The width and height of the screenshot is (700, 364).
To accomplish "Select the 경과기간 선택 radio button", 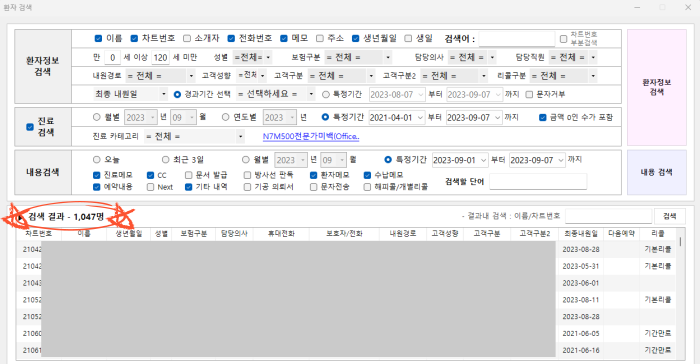I will [x=177, y=94].
